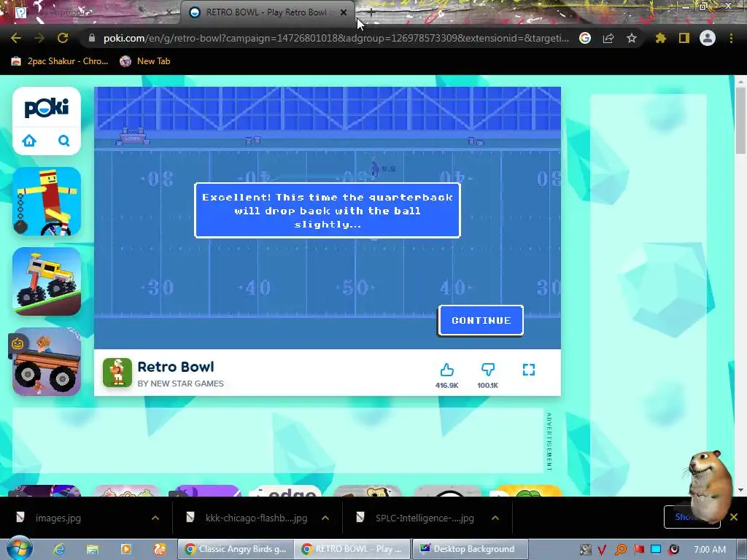Click the Poki logo
The width and height of the screenshot is (747, 560).
click(47, 108)
